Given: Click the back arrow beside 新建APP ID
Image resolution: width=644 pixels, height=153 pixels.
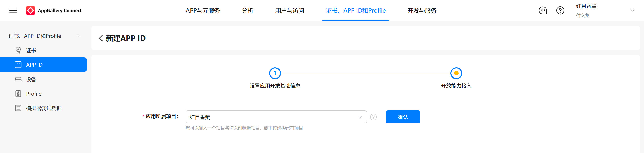Looking at the screenshot, I should coord(101,38).
